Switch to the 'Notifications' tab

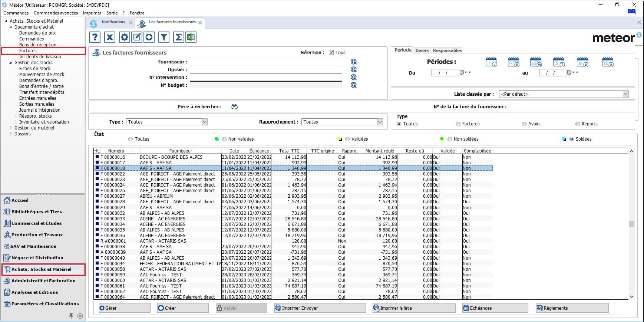[x=113, y=22]
